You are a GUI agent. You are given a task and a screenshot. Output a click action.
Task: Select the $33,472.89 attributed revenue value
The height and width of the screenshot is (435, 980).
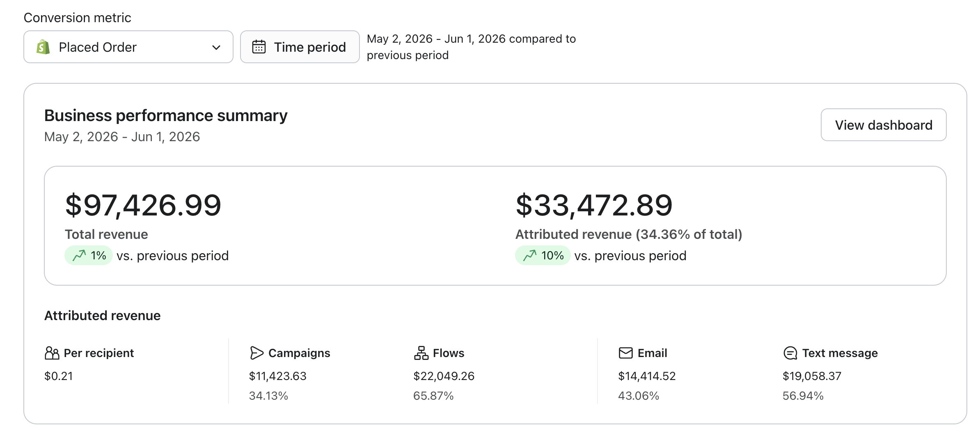[x=594, y=205]
